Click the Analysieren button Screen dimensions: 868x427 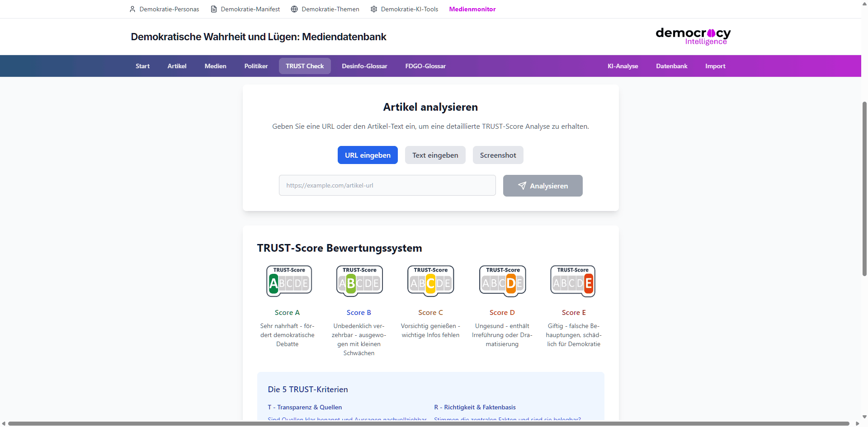tap(542, 186)
